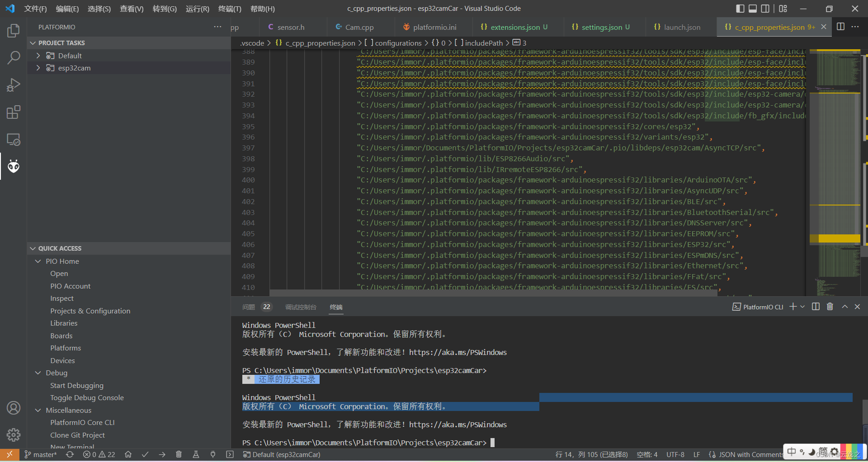The height and width of the screenshot is (462, 868).
Task: Open editor More Actions ellipsis
Action: (x=855, y=27)
